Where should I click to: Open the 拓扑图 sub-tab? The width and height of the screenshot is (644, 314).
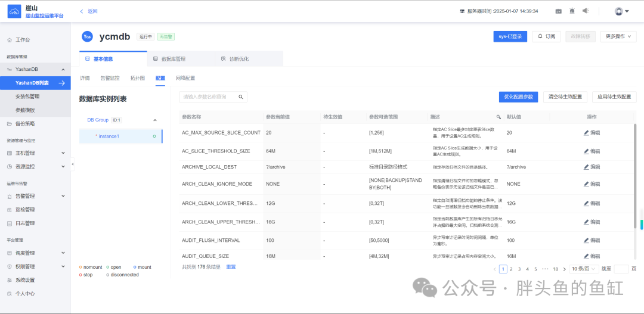coord(138,78)
